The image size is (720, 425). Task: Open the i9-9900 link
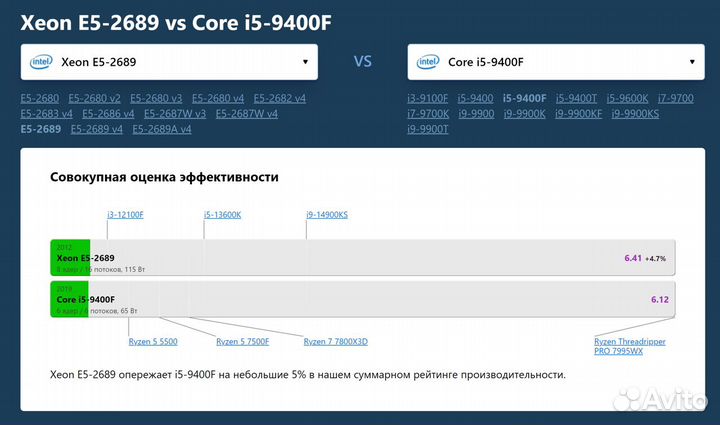pyautogui.click(x=476, y=114)
